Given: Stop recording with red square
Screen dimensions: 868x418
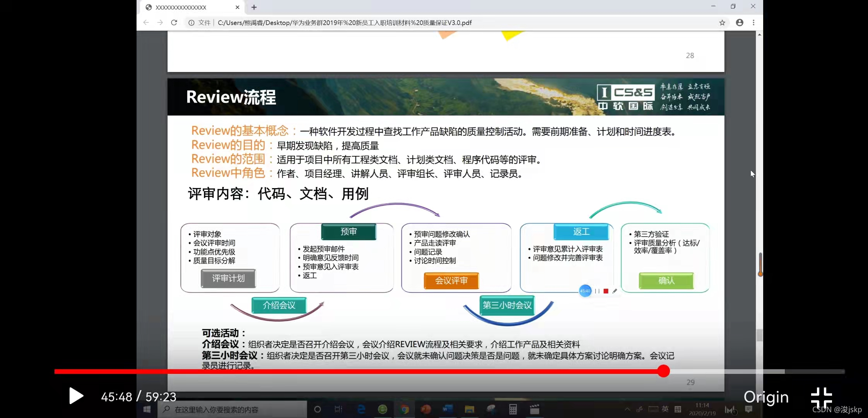Looking at the screenshot, I should click(606, 291).
